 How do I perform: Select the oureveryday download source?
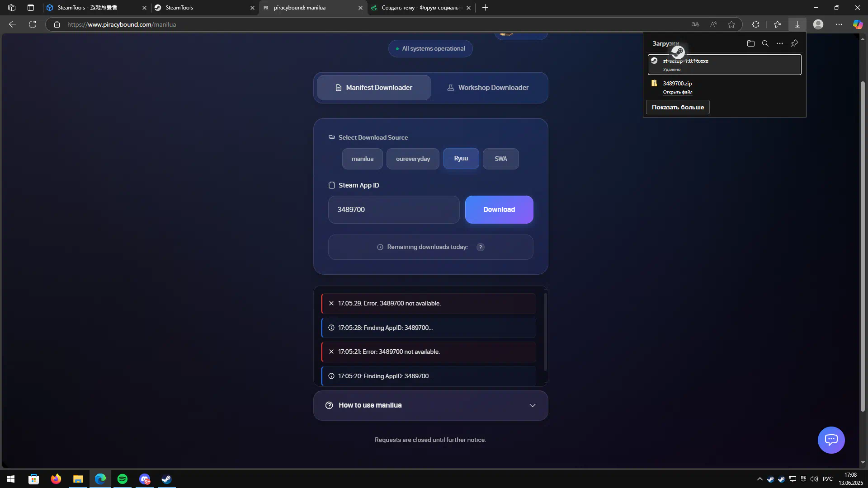click(413, 159)
